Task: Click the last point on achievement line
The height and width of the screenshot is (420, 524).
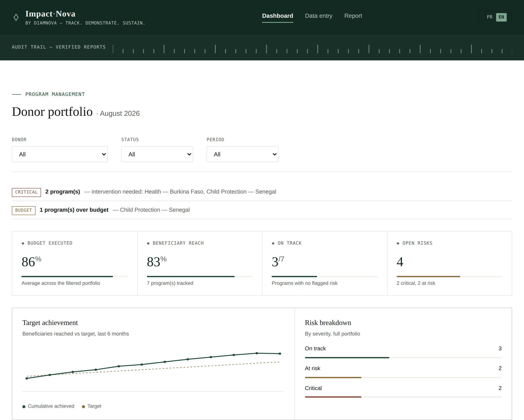Action: point(280,354)
